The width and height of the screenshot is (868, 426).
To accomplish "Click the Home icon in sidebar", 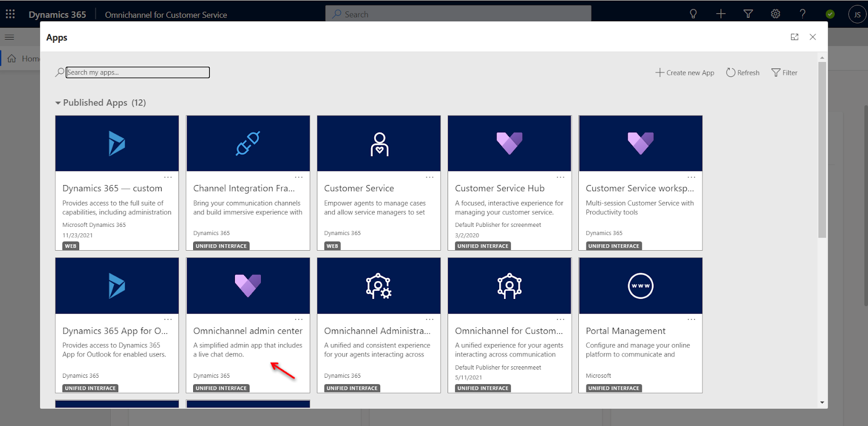I will coord(11,59).
